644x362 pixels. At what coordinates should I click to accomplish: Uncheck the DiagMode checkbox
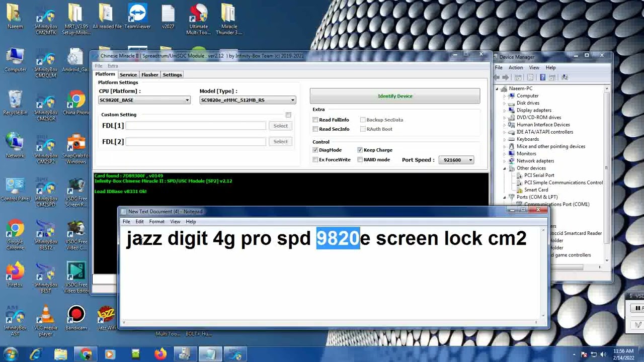coord(315,150)
